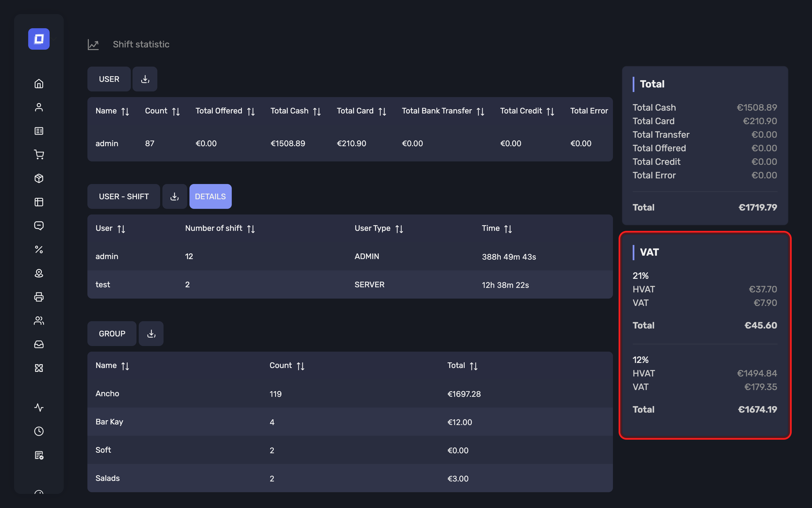Screen dimensions: 812x508
Task: Open the inbox tray icon in sidebar
Action: tap(39, 344)
